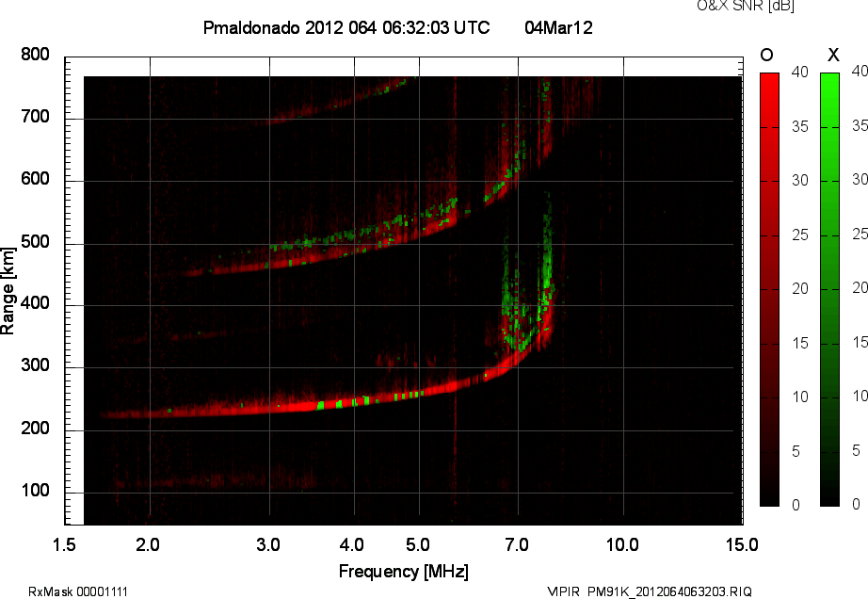The width and height of the screenshot is (868, 599).
Task: Click the 500 tick on Range axis
Action: tap(35, 242)
